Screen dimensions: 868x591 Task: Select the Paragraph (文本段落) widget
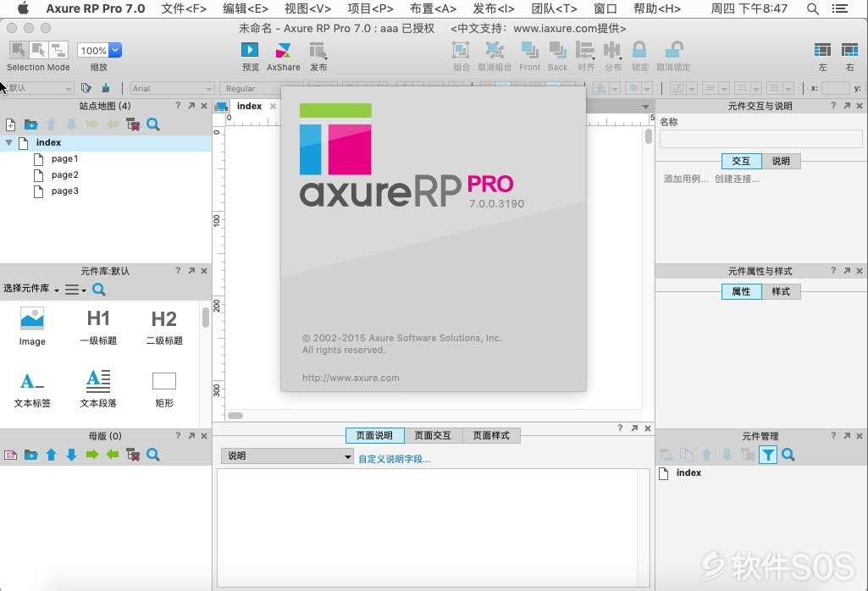pos(98,389)
